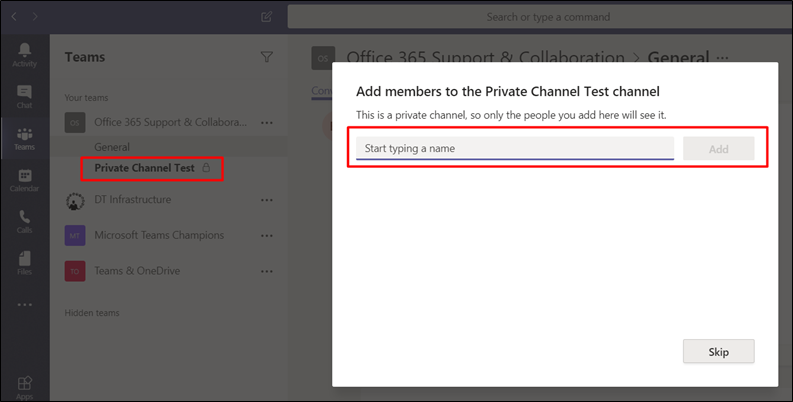793x402 pixels.
Task: Click the Teams heading text
Action: (x=85, y=57)
